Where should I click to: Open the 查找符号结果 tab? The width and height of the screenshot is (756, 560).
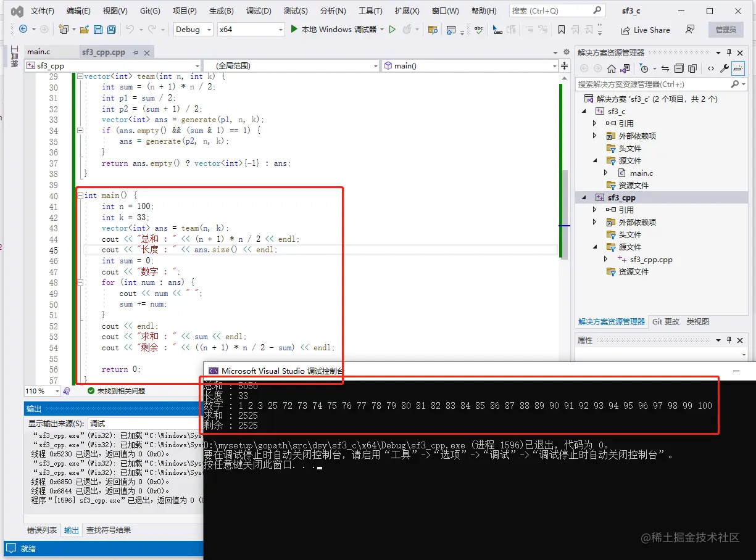[x=108, y=530]
